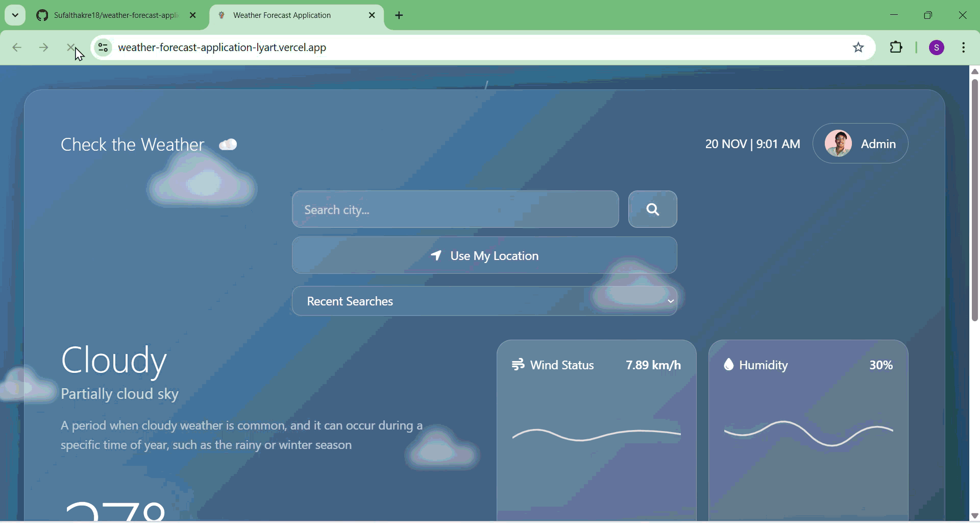Open site information via the tune icon
Image resolution: width=980 pixels, height=523 pixels.
(x=103, y=47)
